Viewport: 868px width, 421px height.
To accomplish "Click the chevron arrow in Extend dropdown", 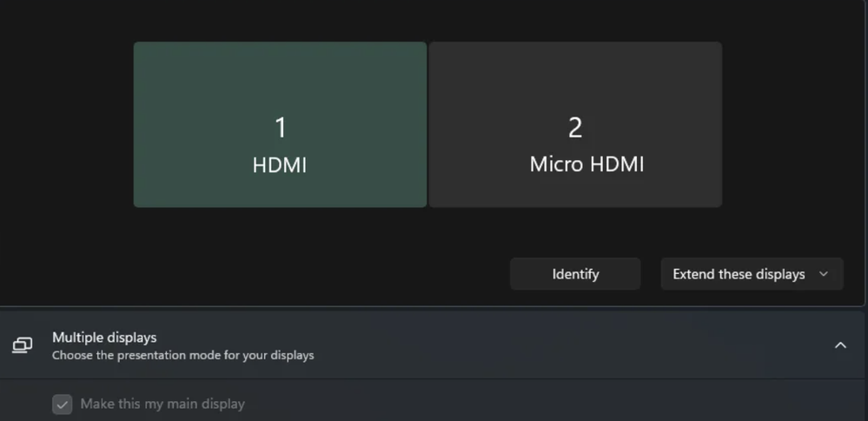I will (x=825, y=274).
